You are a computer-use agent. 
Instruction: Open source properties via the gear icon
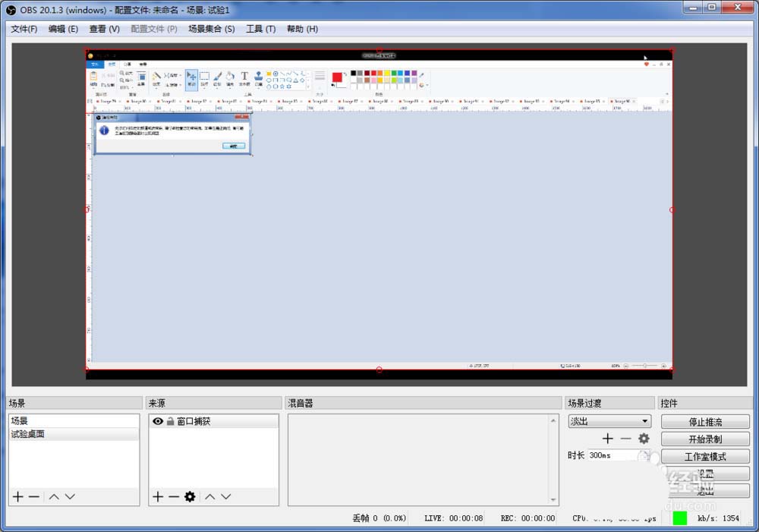(191, 497)
